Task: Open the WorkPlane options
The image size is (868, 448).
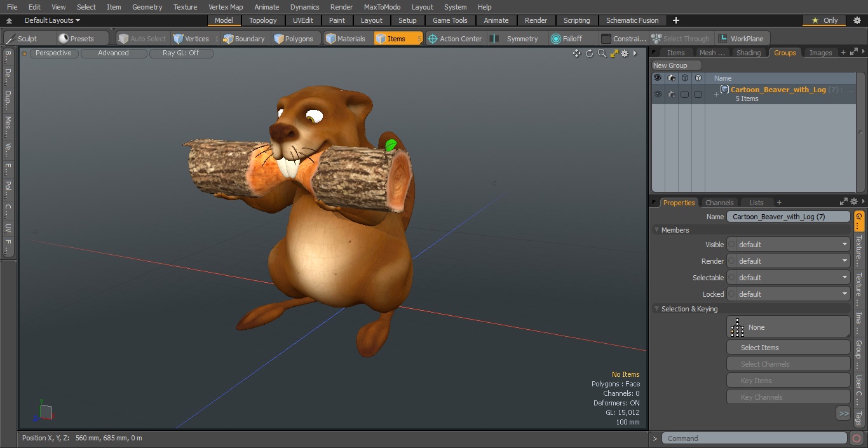Action: tap(742, 39)
